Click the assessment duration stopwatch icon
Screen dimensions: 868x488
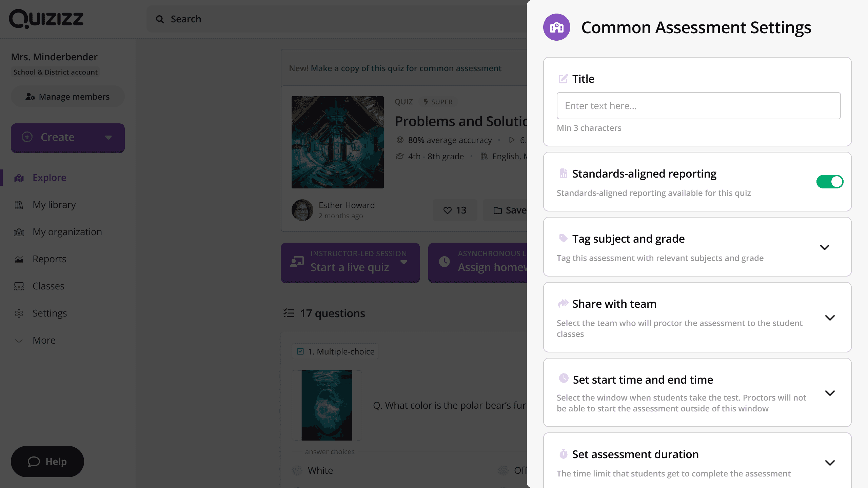pos(563,454)
